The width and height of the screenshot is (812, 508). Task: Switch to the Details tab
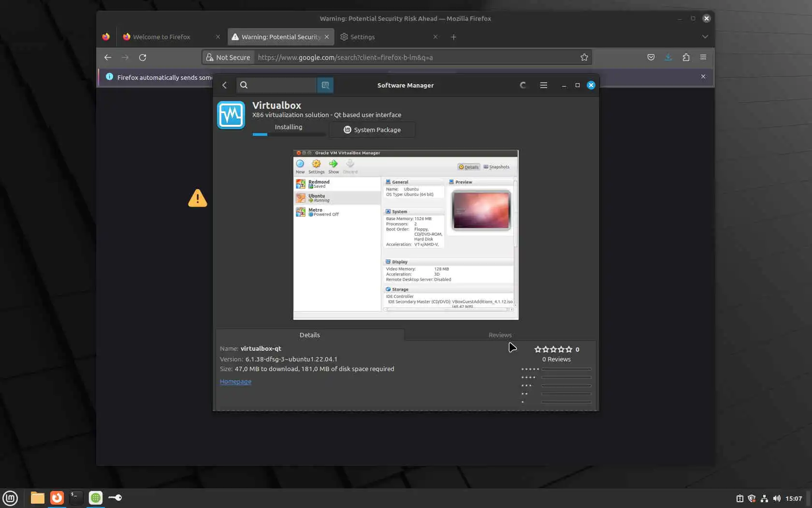310,335
